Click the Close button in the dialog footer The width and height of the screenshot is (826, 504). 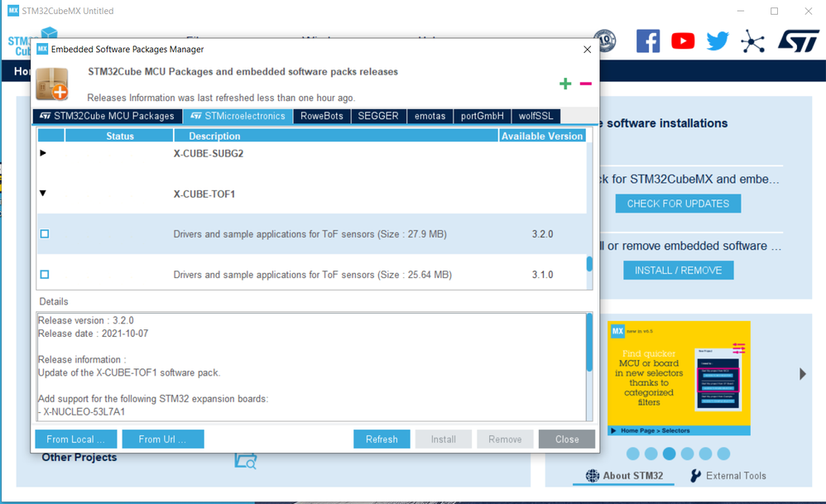tap(567, 439)
